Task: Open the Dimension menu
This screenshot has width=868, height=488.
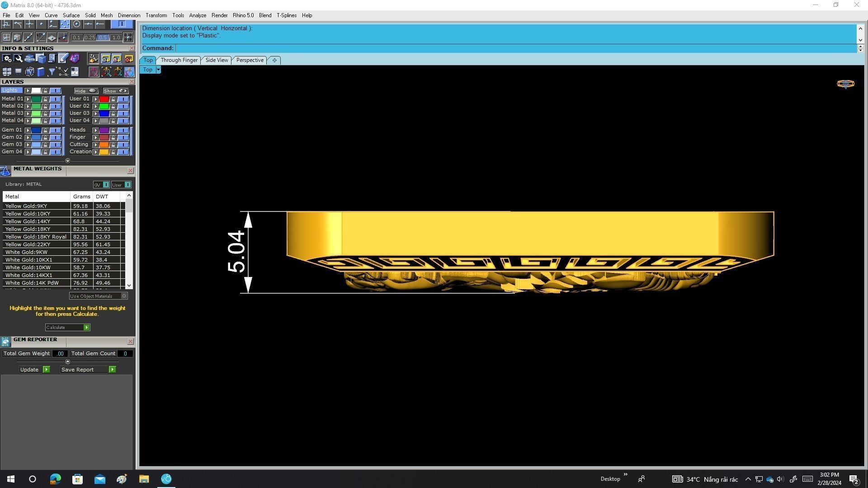Action: tap(129, 15)
